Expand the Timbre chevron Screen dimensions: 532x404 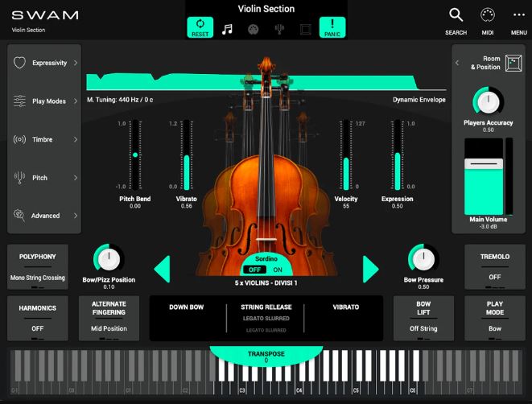[76, 139]
